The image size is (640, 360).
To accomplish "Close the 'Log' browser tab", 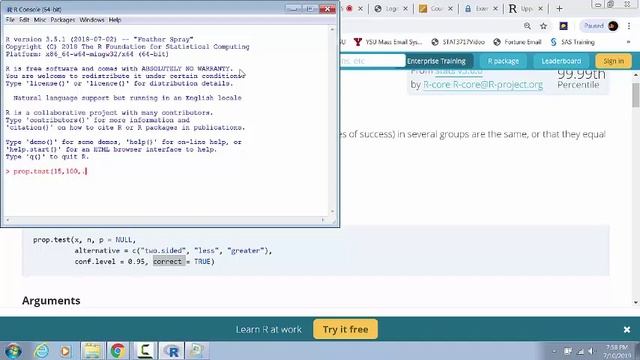I will [x=405, y=9].
